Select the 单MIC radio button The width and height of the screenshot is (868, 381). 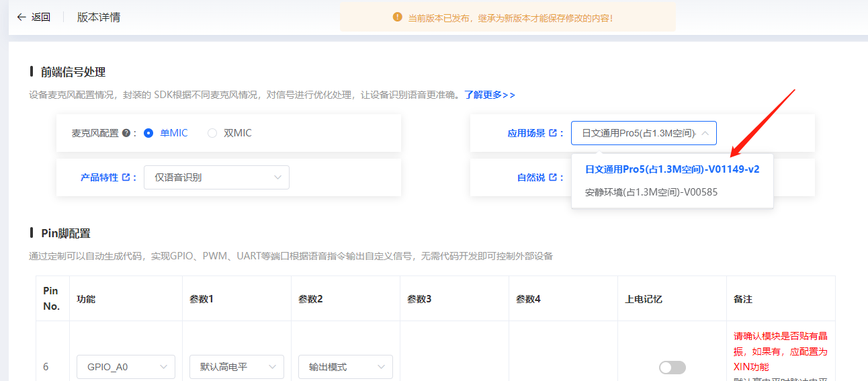coord(148,133)
